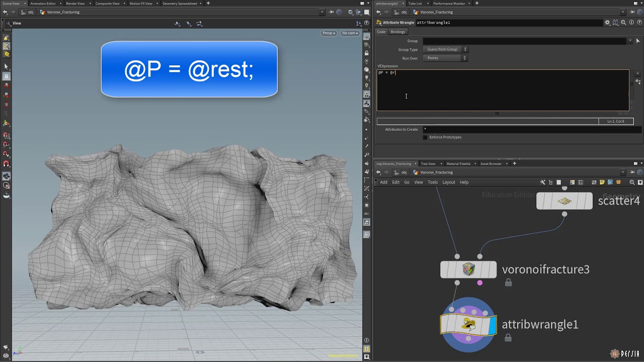The height and width of the screenshot is (362, 644).
Task: Toggle the pin on the parameter pane
Action: pyautogui.click(x=632, y=12)
